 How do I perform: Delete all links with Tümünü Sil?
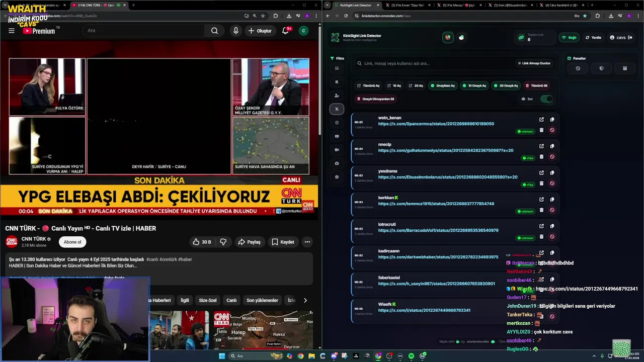pos(536,85)
